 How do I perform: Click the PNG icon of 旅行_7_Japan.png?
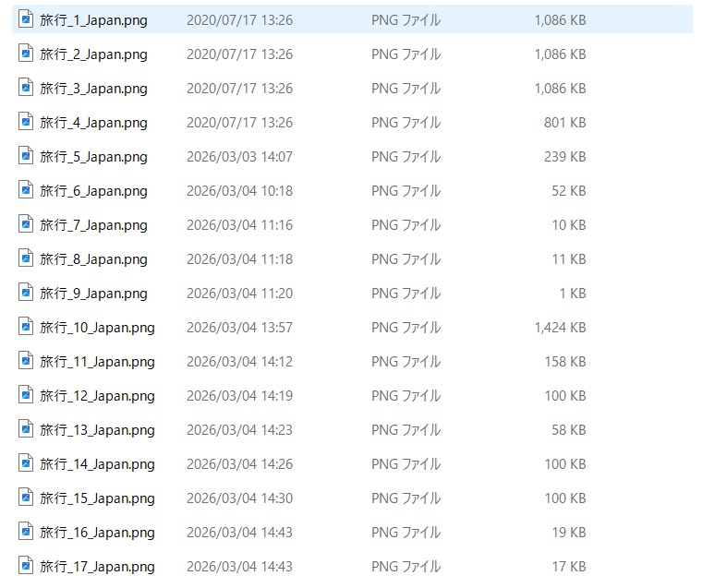pos(26,224)
